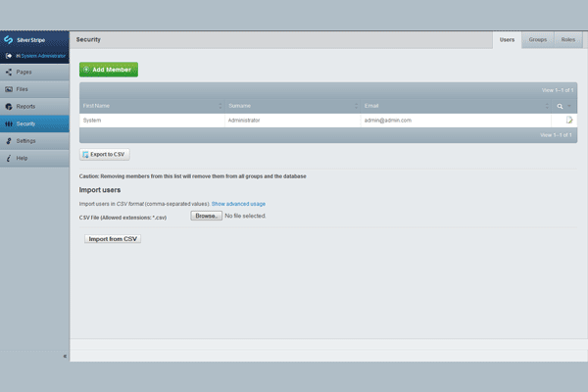This screenshot has width=588, height=392.
Task: Switch to the Groups tab
Action: (x=538, y=40)
